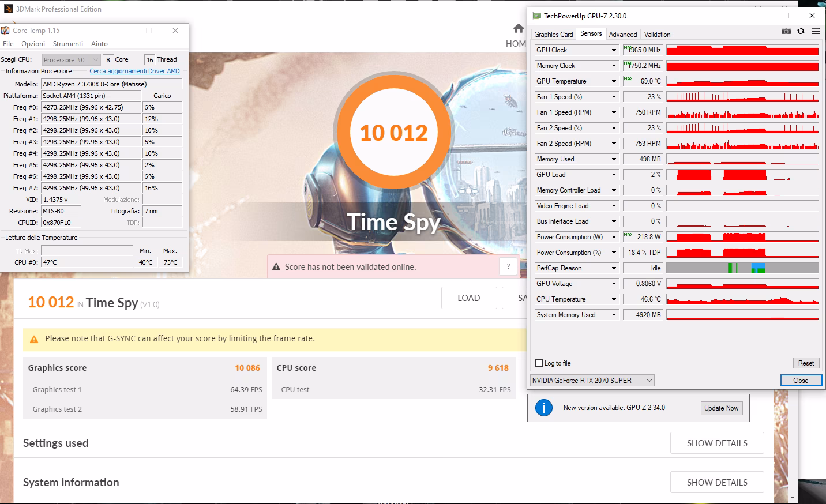Open the Memory Clock sensor dropdown
The image size is (826, 504).
[614, 66]
